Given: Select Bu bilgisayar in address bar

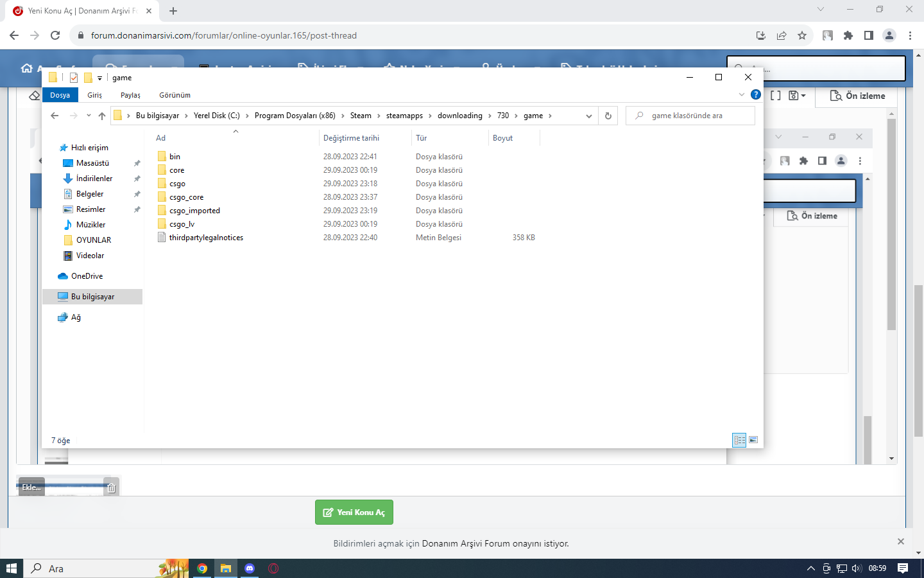Looking at the screenshot, I should [157, 116].
